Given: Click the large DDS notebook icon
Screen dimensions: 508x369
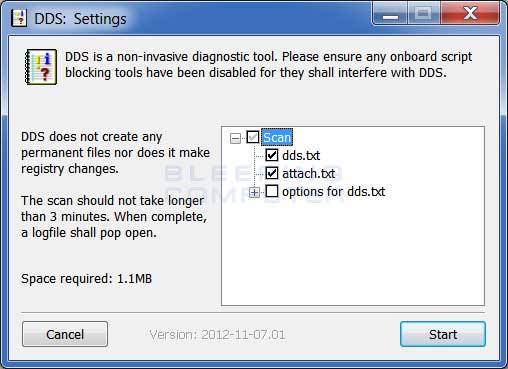Looking at the screenshot, I should (41, 67).
